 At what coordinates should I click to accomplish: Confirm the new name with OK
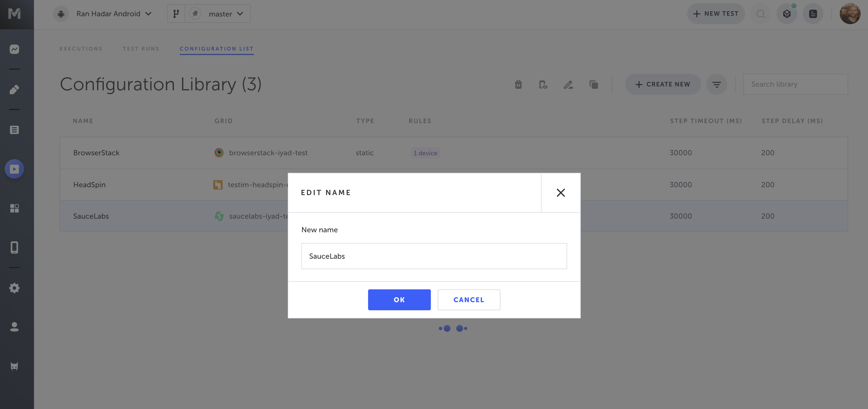399,300
